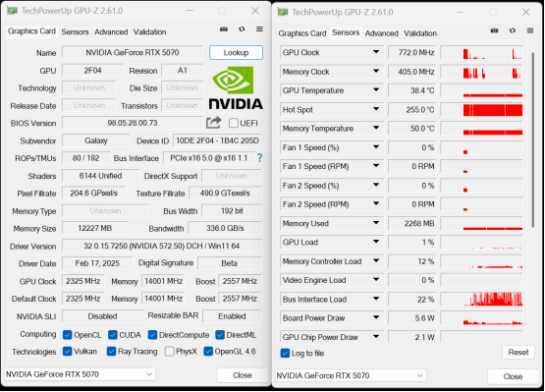Viewport: 545px width, 392px height.
Task: Expand the Hot Spot sensor dropdown arrow
Action: pos(376,109)
